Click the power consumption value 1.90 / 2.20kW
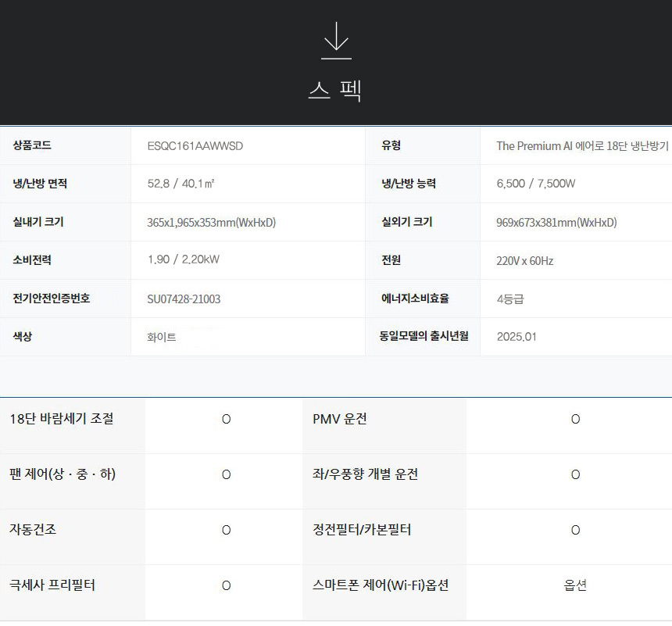This screenshot has height=626, width=672. [183, 261]
